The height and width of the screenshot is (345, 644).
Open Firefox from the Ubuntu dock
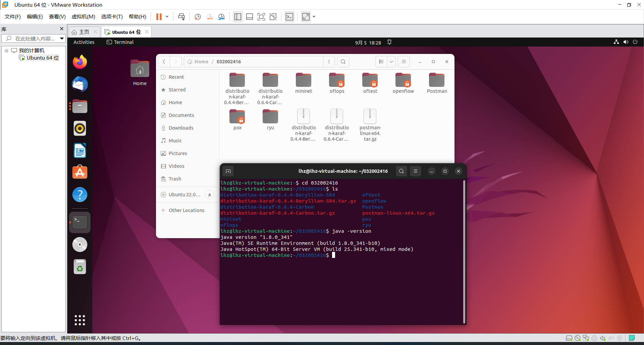pos(80,62)
